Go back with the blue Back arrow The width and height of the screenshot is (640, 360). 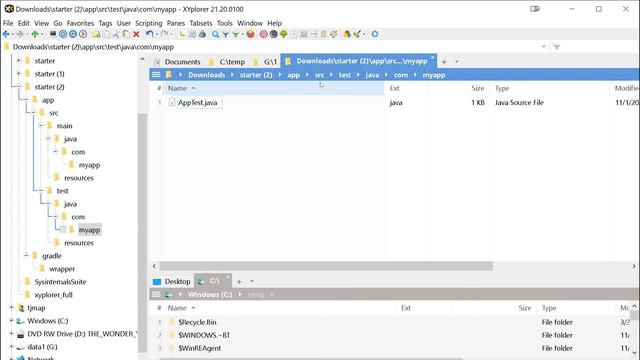6,34
